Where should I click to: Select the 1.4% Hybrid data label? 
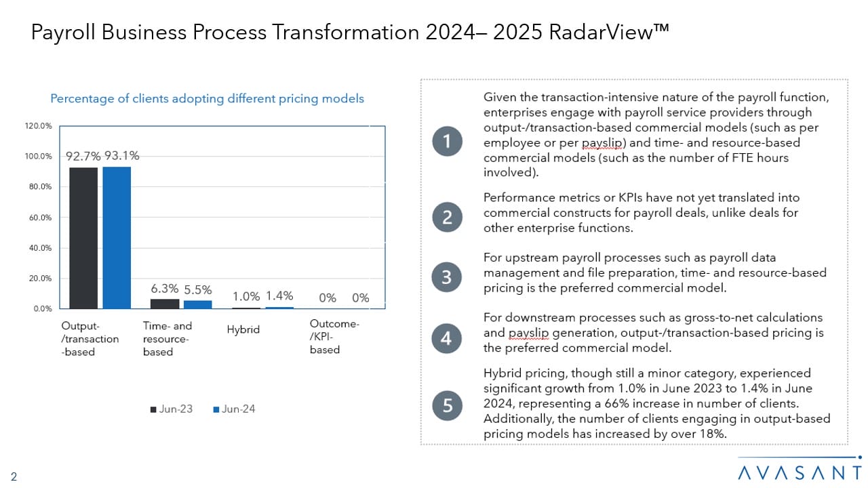tap(279, 296)
